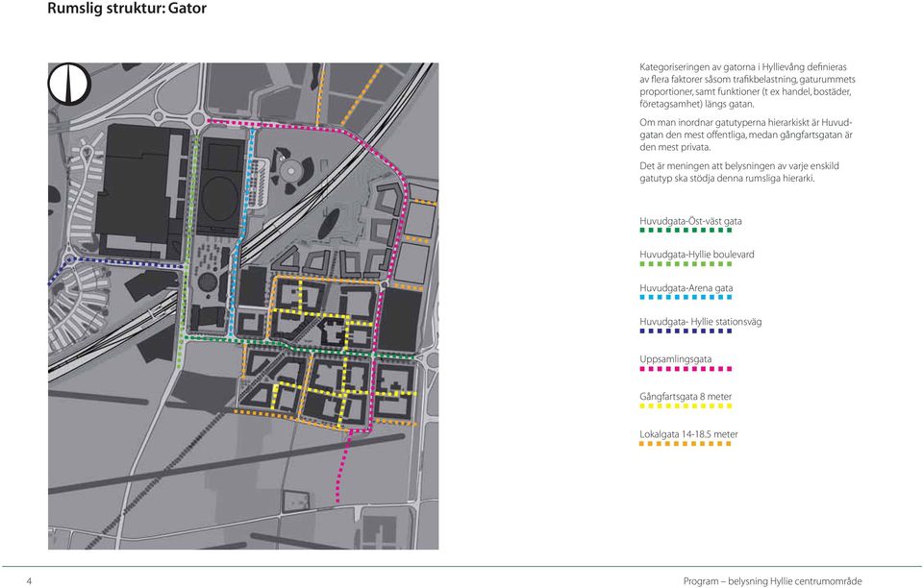
Task: Select the 'Lokalgata 14-18.5 meter' legend label
Action: click(x=688, y=434)
